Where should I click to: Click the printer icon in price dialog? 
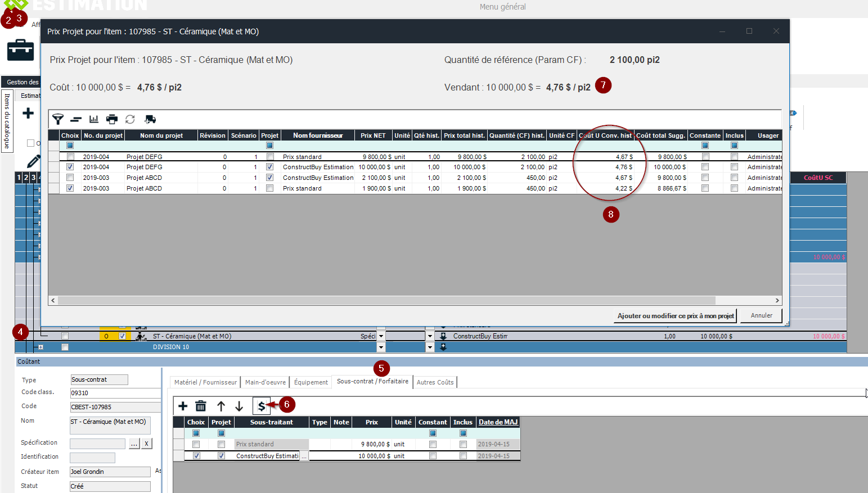click(112, 119)
